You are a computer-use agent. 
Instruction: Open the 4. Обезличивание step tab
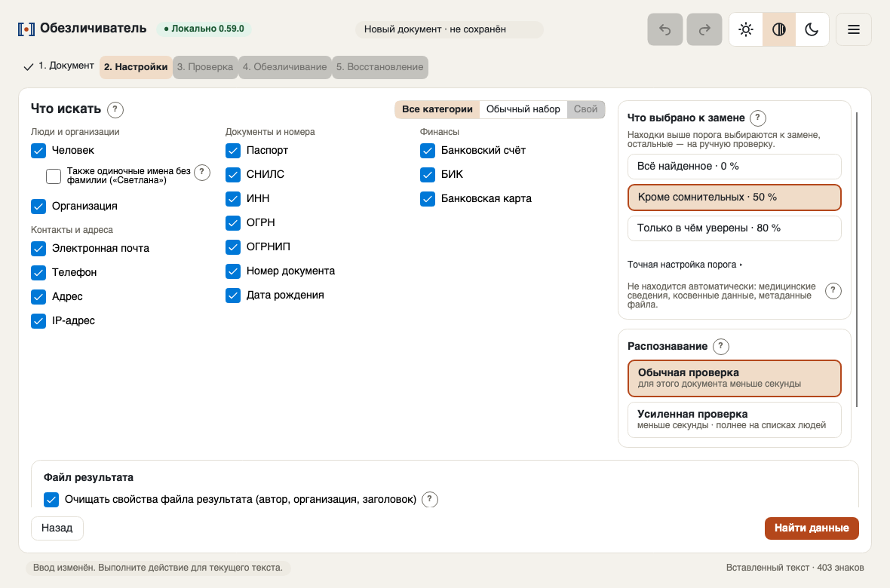(x=284, y=67)
